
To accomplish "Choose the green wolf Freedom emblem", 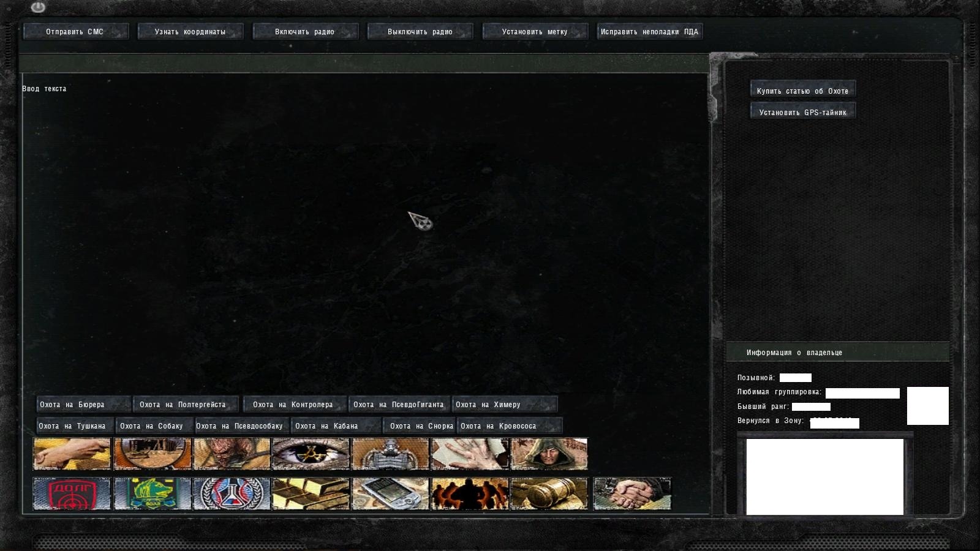I will pos(153,493).
